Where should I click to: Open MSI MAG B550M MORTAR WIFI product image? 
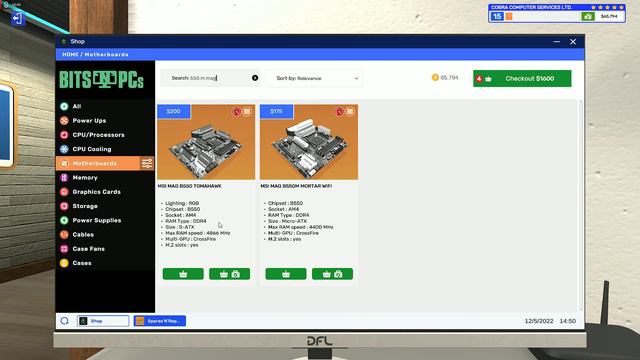coord(309,142)
